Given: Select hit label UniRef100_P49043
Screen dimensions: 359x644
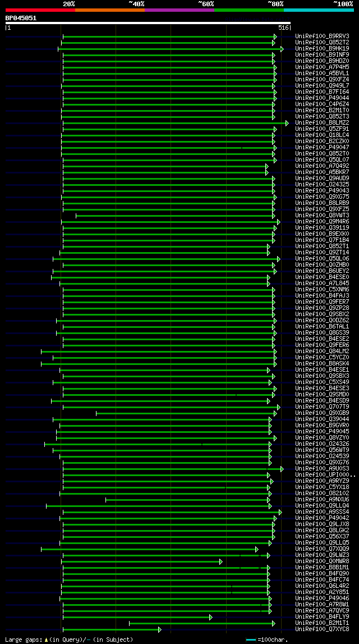Looking at the screenshot, I should 322,190.
